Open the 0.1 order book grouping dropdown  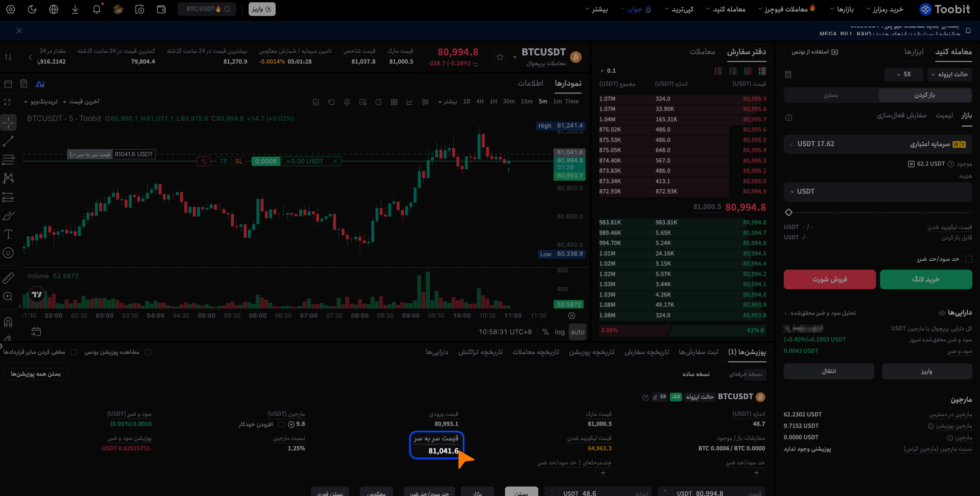[x=608, y=71]
